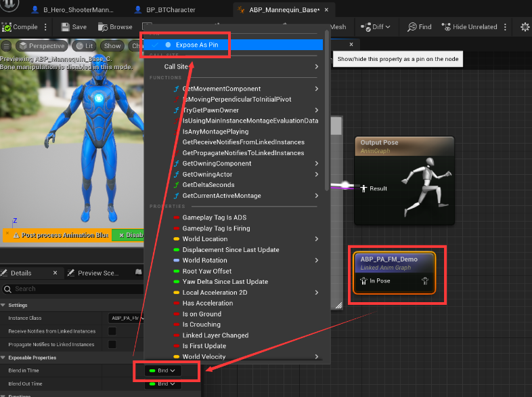The width and height of the screenshot is (532, 397).
Task: Close the Details panel tab
Action: (55, 273)
